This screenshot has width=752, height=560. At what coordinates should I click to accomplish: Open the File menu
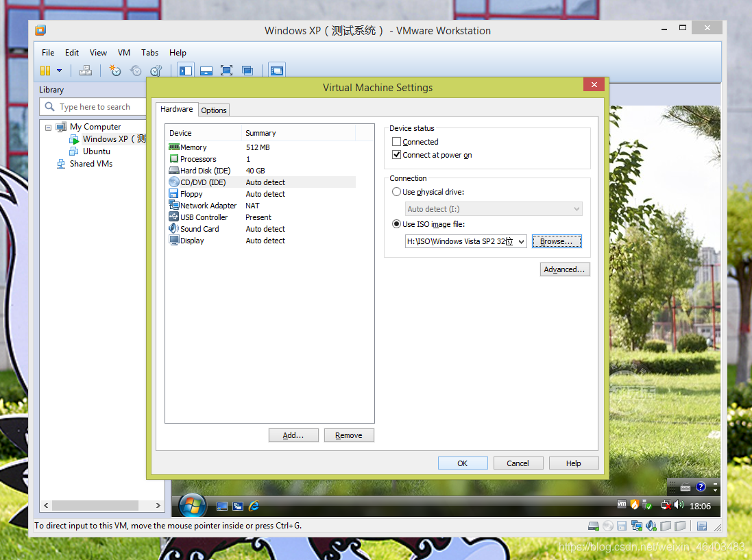[x=48, y=53]
